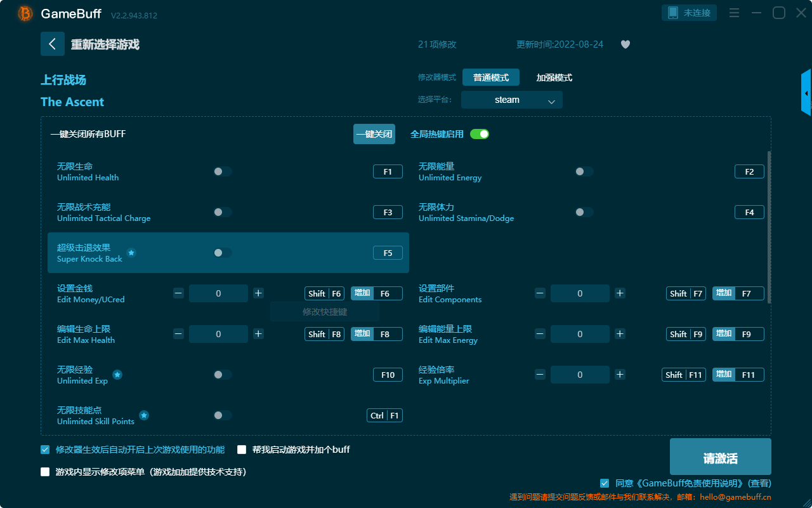Go back using the arrow button
The image size is (812, 508).
point(53,44)
